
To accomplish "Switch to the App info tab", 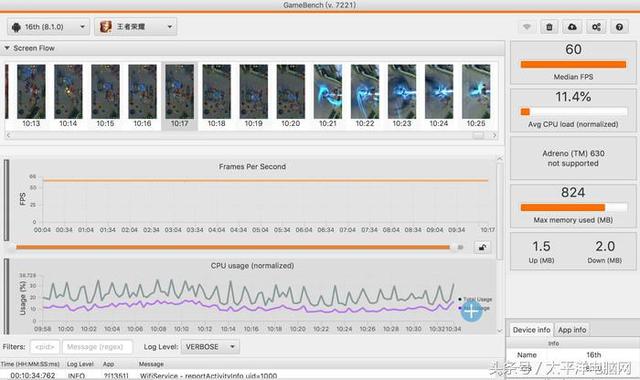I will click(572, 330).
